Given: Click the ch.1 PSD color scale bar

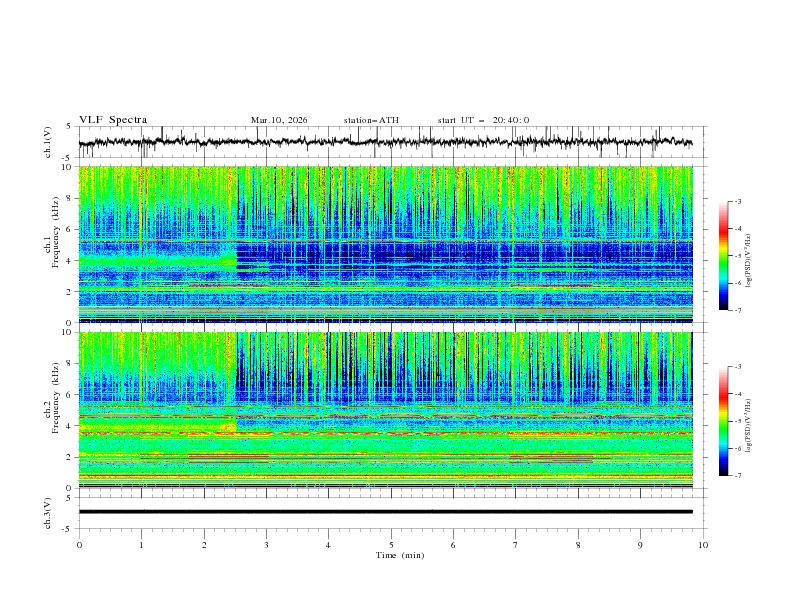Looking at the screenshot, I should coord(723,256).
